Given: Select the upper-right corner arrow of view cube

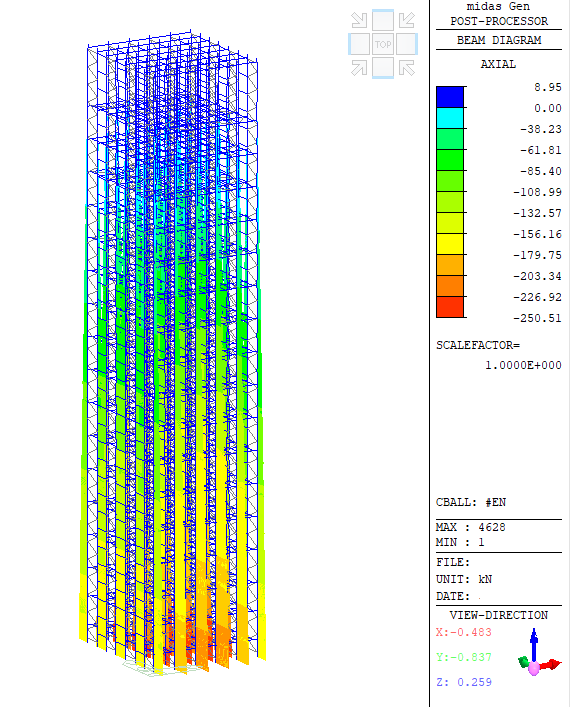Looking at the screenshot, I should 407,20.
